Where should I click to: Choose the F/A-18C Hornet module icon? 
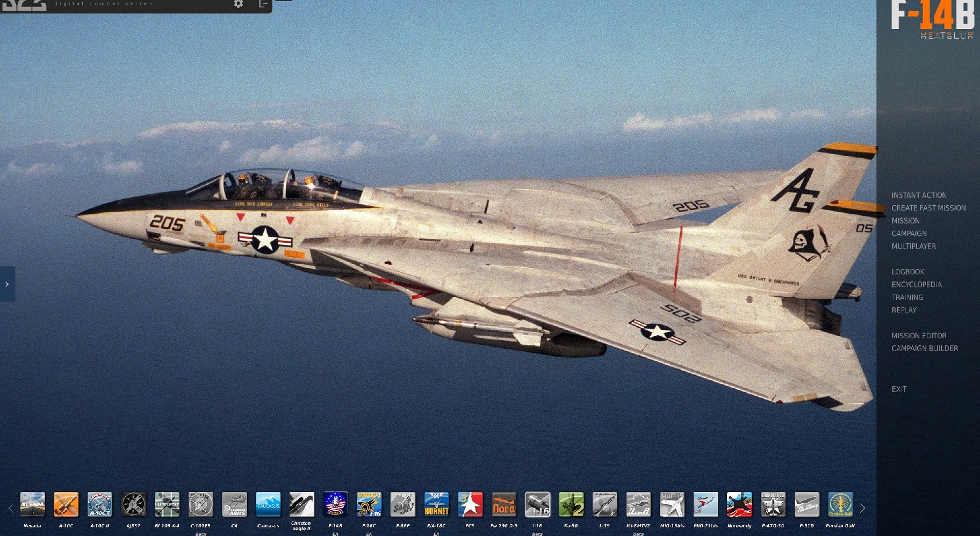[436, 505]
